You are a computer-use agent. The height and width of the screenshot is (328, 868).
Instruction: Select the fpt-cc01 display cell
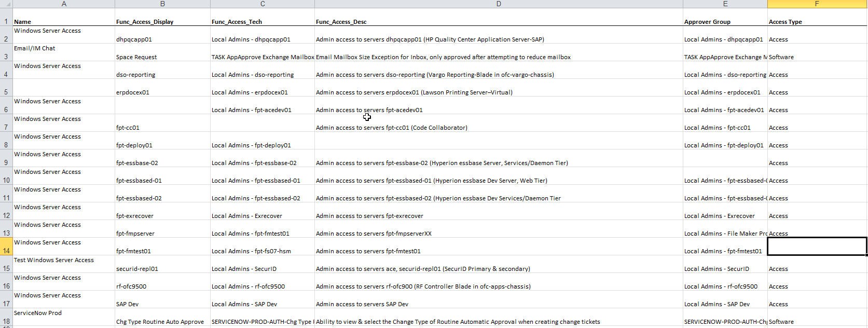click(x=162, y=123)
